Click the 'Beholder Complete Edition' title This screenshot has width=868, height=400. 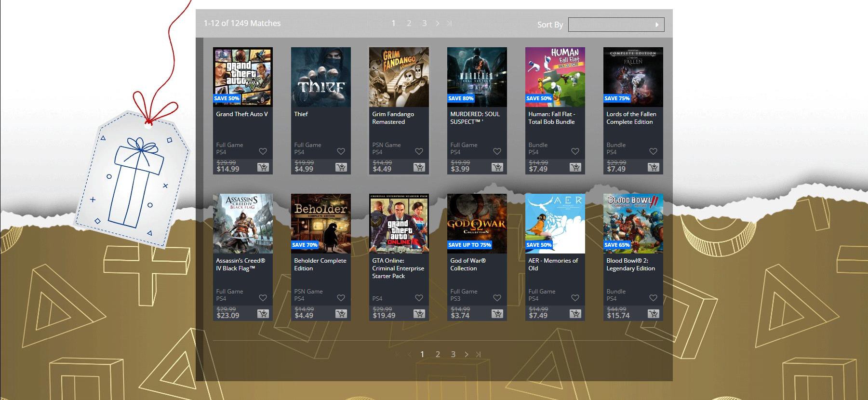320,265
